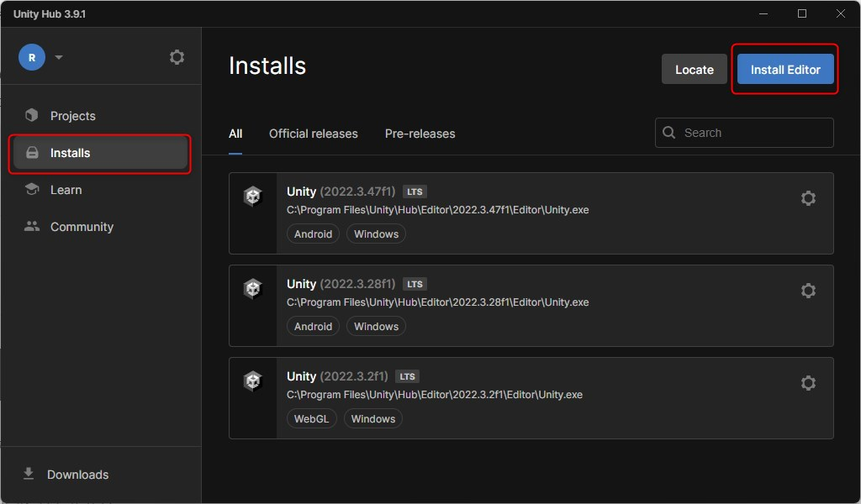Screen dimensions: 861x504
Task: Open settings gear for Unity 2022.3.2f1
Action: (x=808, y=383)
